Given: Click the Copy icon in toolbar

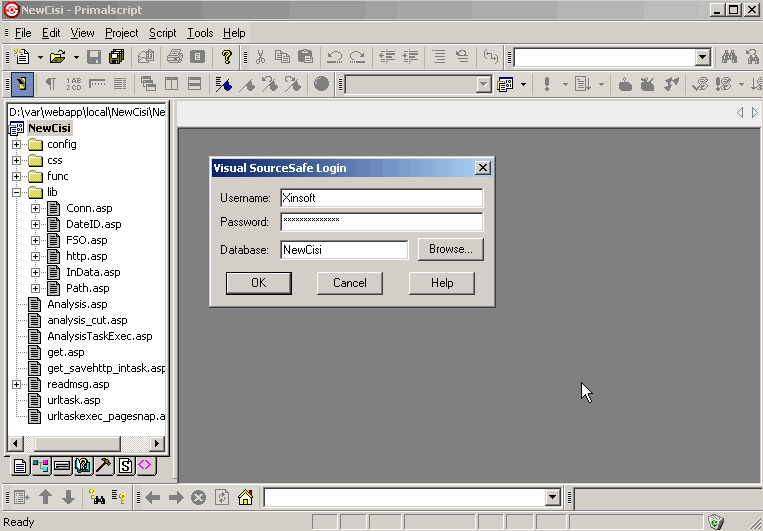Looking at the screenshot, I should click(282, 57).
